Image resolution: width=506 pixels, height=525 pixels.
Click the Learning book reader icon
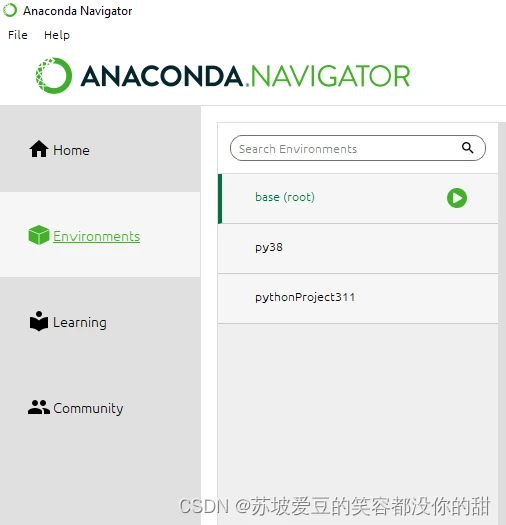pyautogui.click(x=39, y=321)
